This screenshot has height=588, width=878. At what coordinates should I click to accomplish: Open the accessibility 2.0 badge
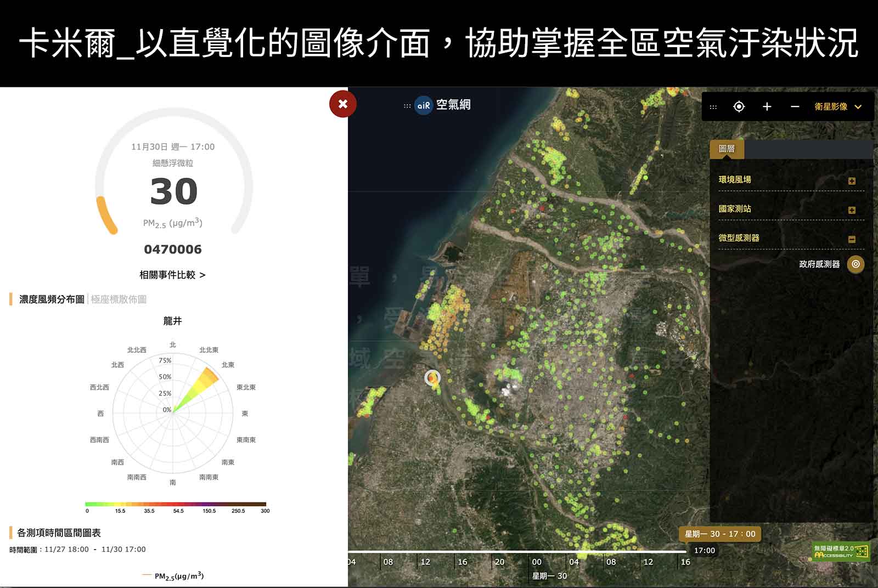[841, 551]
